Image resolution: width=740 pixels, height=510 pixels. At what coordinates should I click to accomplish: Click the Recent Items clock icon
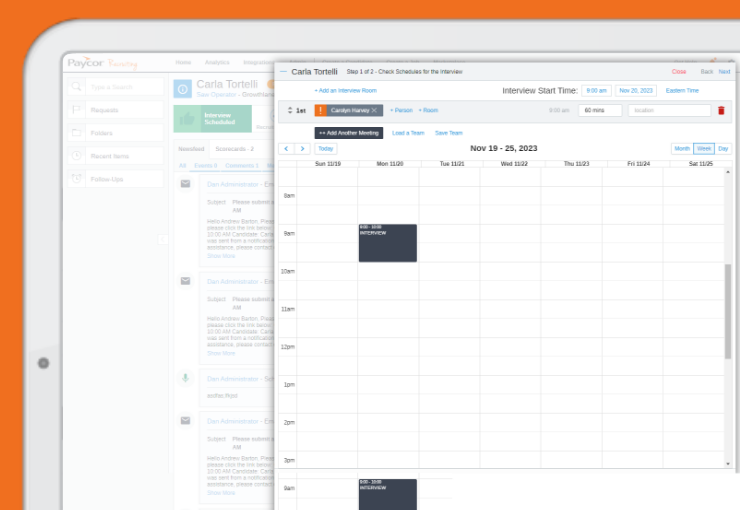pos(76,156)
